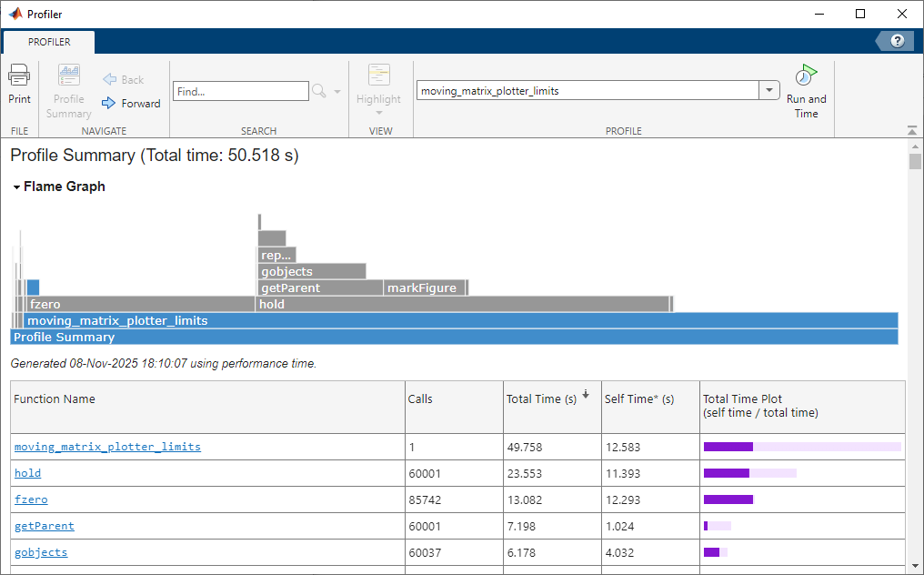Select the Run and Time stopwatch icon
Image resolution: width=924 pixels, height=575 pixels.
coord(806,77)
